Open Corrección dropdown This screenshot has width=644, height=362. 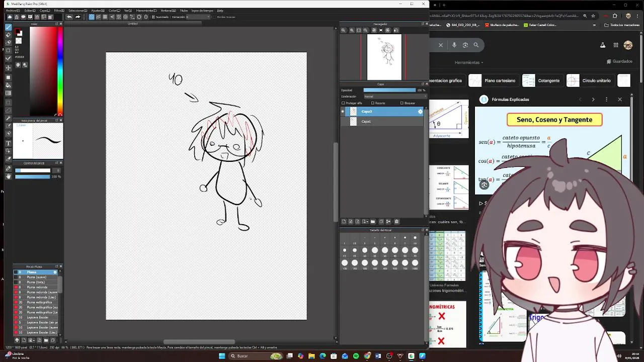197,17
